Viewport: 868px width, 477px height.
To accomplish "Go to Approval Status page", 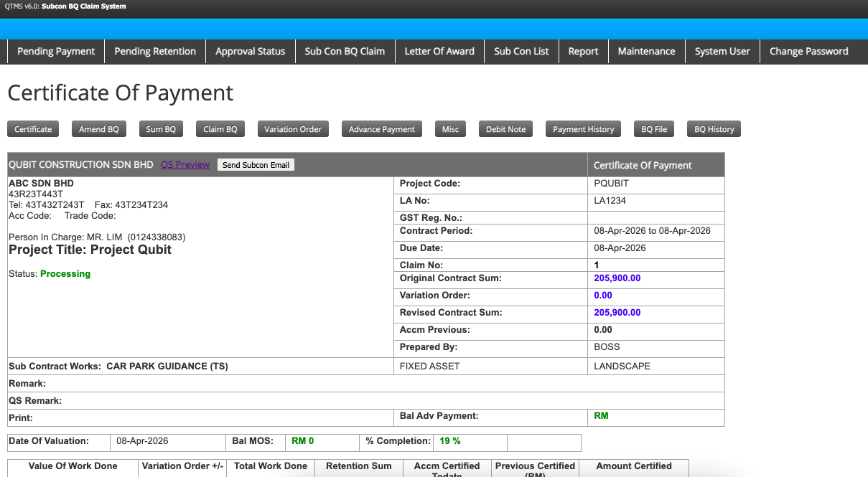I will [251, 52].
